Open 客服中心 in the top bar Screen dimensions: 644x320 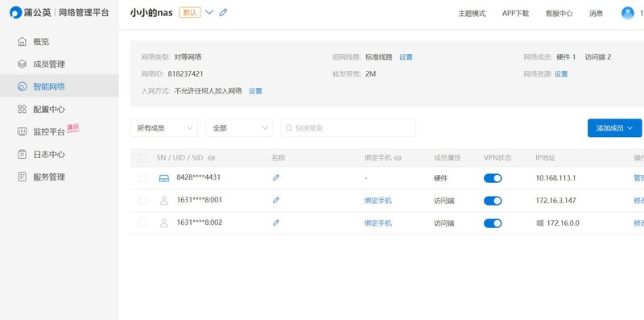point(559,13)
